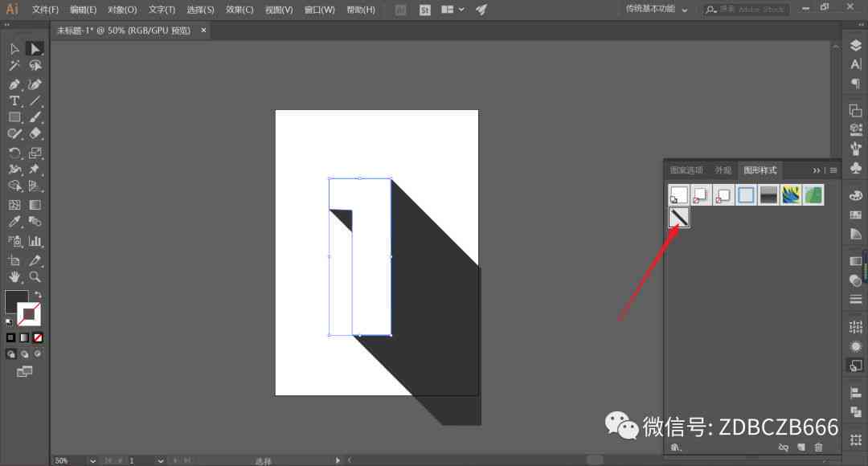Select the Paintbrush tool

pyautogui.click(x=35, y=117)
